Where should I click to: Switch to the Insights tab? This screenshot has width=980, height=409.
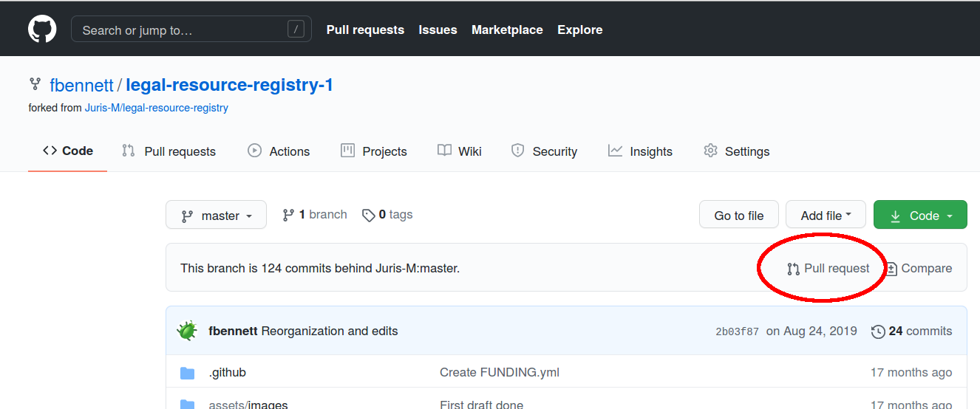[x=640, y=151]
